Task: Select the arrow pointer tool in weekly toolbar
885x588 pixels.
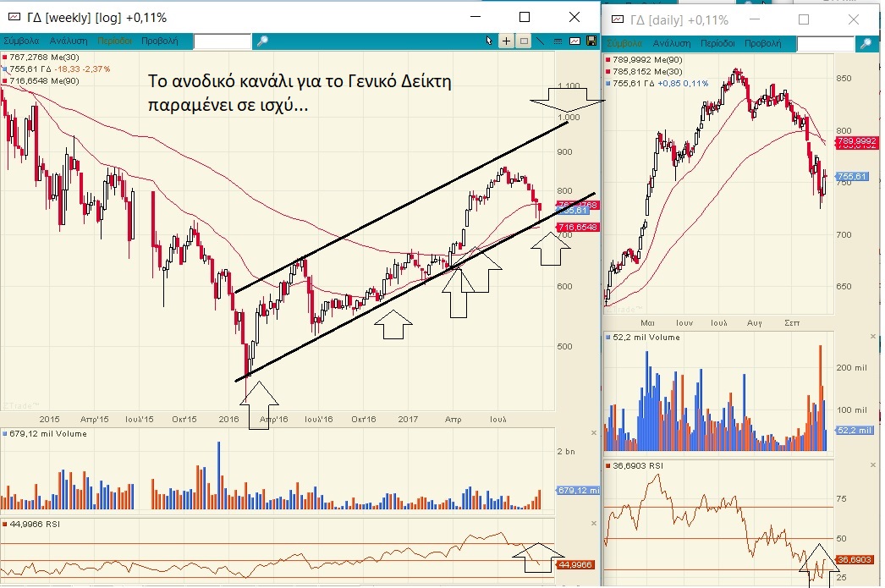Action: click(x=489, y=41)
